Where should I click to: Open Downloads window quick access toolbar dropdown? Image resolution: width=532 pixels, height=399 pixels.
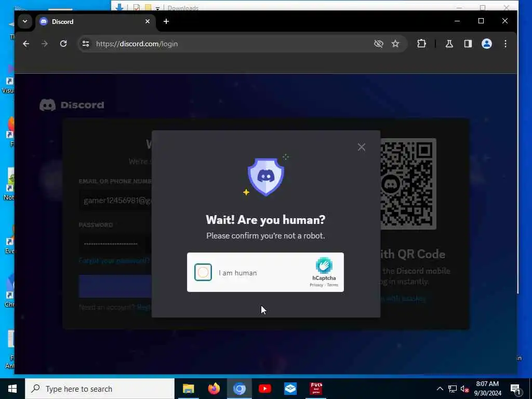coord(157,8)
